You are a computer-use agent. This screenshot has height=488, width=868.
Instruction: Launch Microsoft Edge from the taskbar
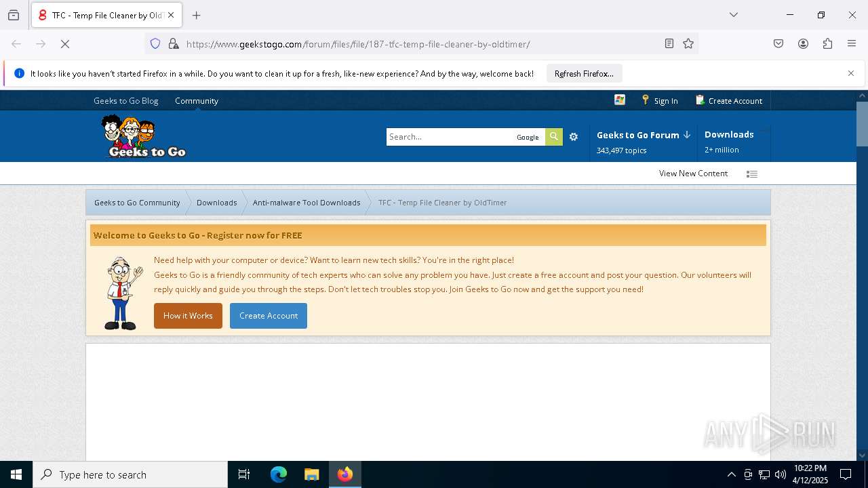coord(279,474)
